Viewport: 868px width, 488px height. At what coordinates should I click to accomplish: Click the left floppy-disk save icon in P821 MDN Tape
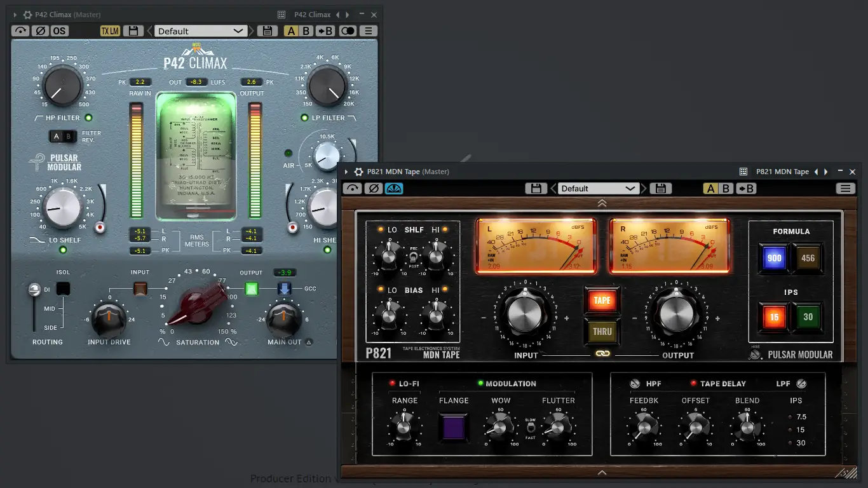(x=536, y=188)
